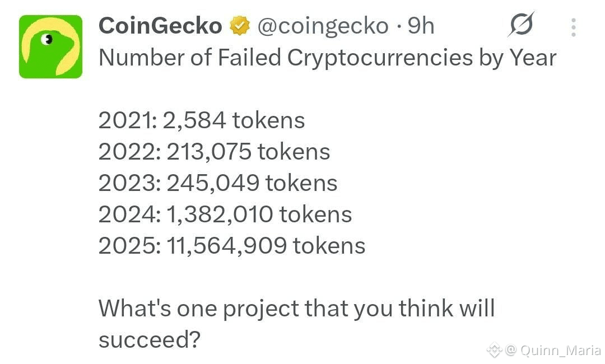
Task: Select the 2022: 213,075 tokens line
Action: [214, 152]
